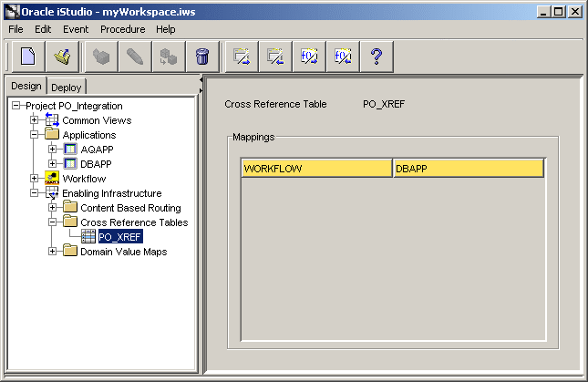This screenshot has width=588, height=382.
Task: Click the Domain Value Maps folder icon
Action: 70,251
